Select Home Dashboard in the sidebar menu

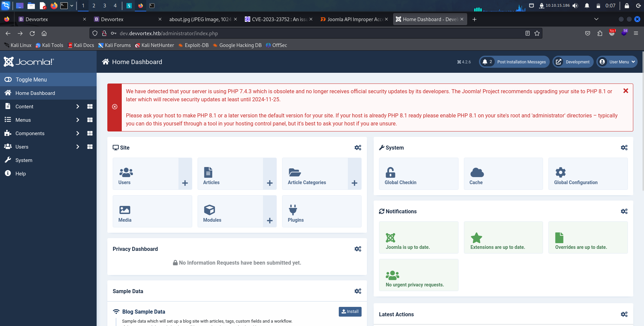coord(35,93)
